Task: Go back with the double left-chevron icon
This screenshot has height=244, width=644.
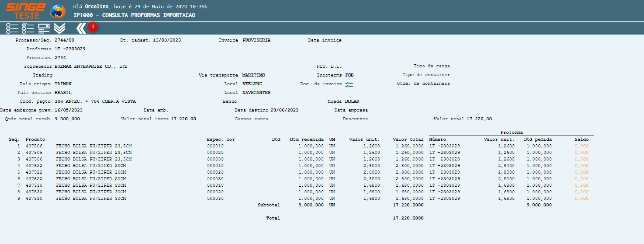Action: (81, 28)
